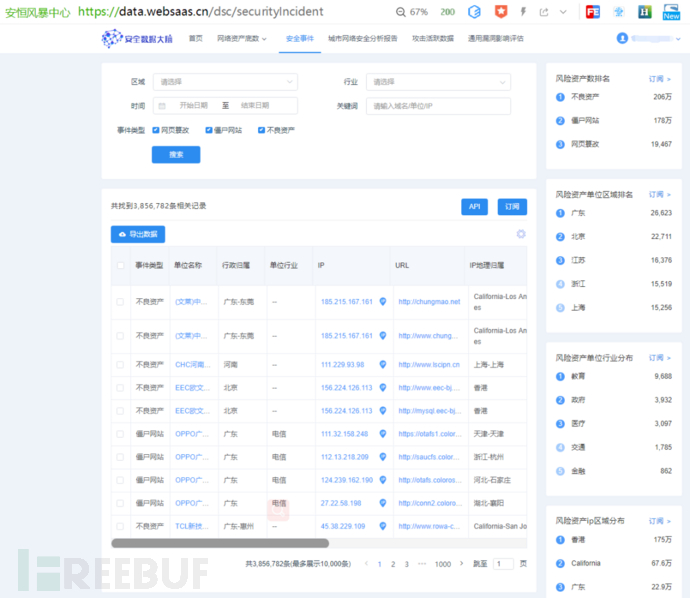Click location pin next to 124.239.162.190
Image resolution: width=690 pixels, height=598 pixels.
(x=383, y=480)
